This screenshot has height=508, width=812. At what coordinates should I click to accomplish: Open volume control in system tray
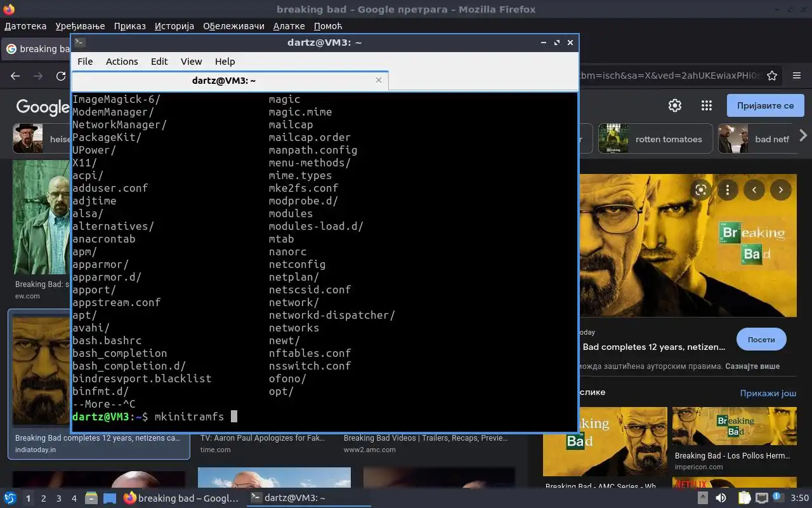(721, 498)
